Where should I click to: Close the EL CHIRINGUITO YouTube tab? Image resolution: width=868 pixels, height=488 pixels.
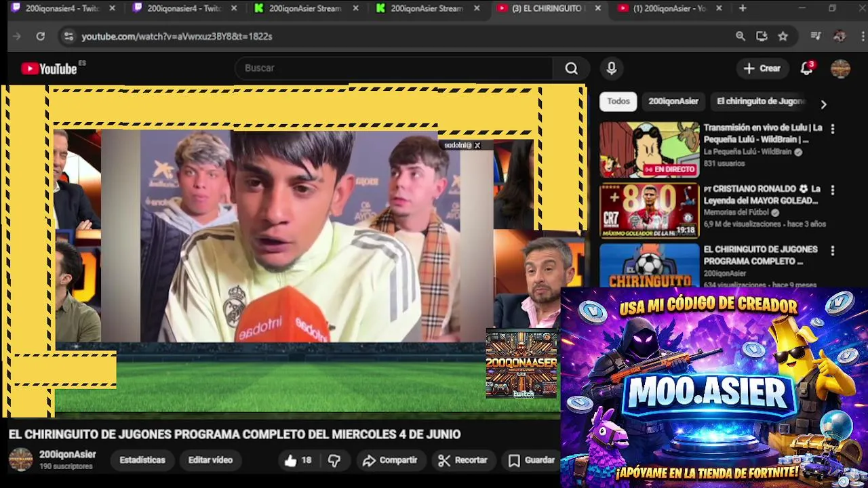597,8
